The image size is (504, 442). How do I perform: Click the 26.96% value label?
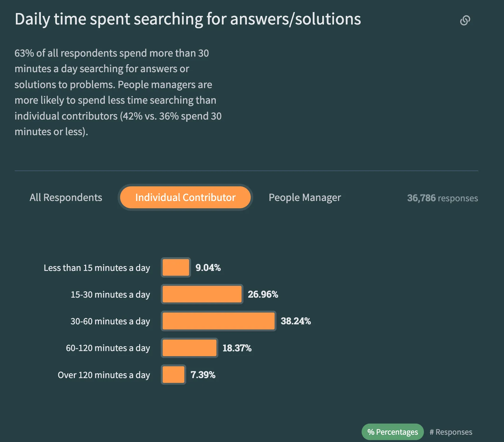[263, 294]
